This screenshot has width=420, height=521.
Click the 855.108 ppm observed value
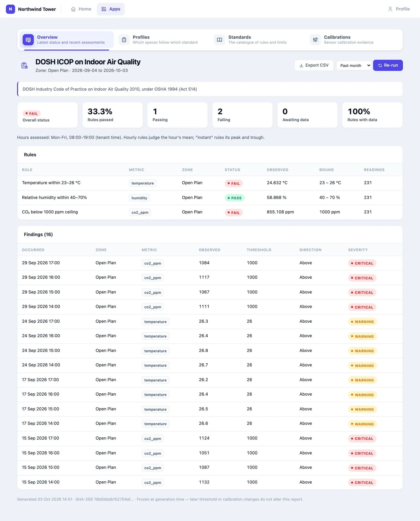click(x=280, y=212)
